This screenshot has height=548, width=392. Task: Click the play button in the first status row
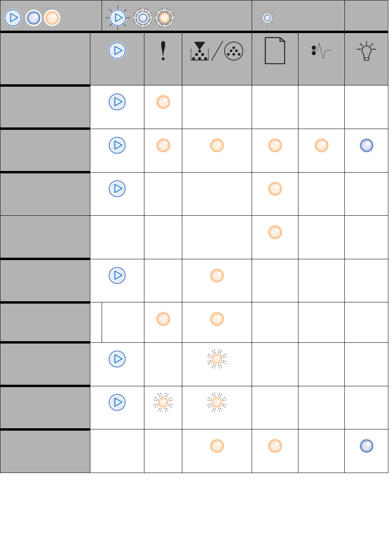pos(117,102)
